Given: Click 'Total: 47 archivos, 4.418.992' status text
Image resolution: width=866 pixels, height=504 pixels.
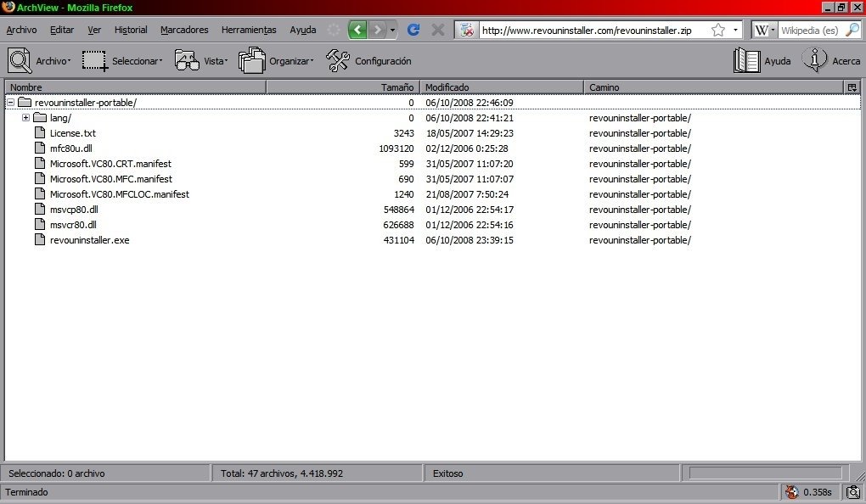Looking at the screenshot, I should pos(282,473).
